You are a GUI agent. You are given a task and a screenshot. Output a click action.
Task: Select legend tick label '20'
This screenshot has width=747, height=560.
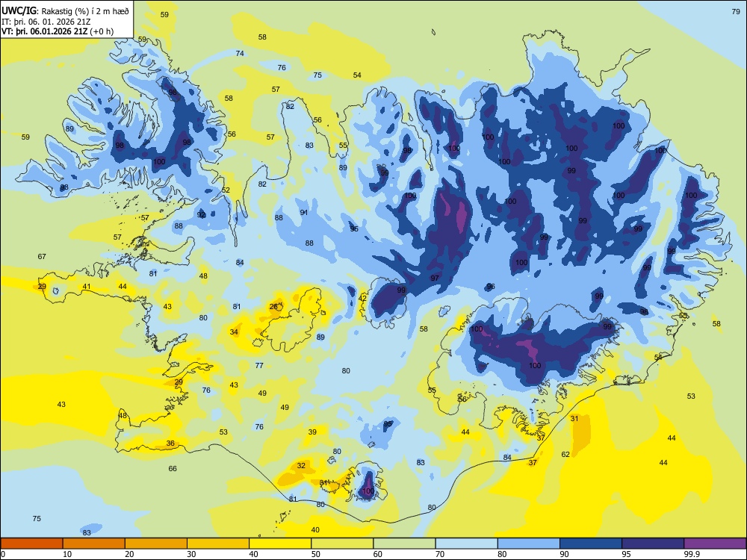coord(129,554)
